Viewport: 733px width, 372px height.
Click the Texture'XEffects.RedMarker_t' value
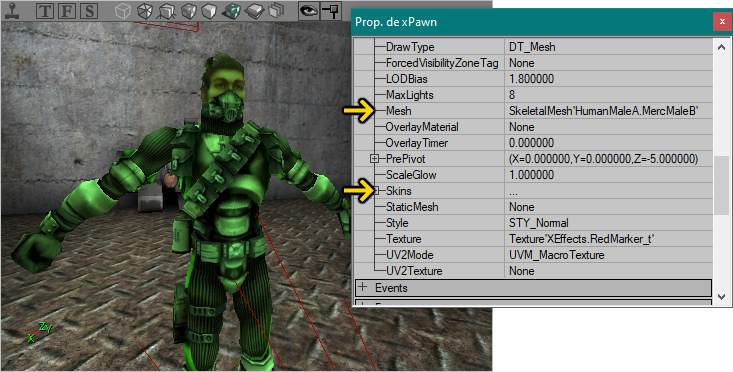tap(581, 239)
